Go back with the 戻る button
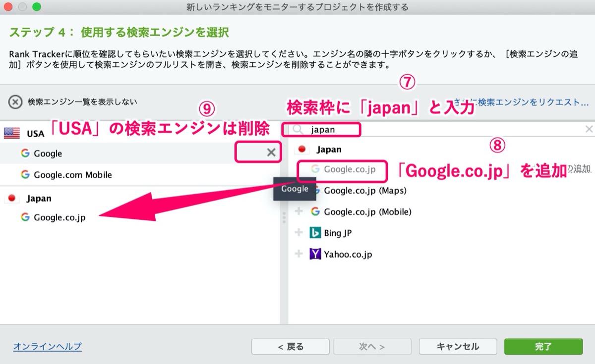The image size is (595, 364). coord(291,347)
